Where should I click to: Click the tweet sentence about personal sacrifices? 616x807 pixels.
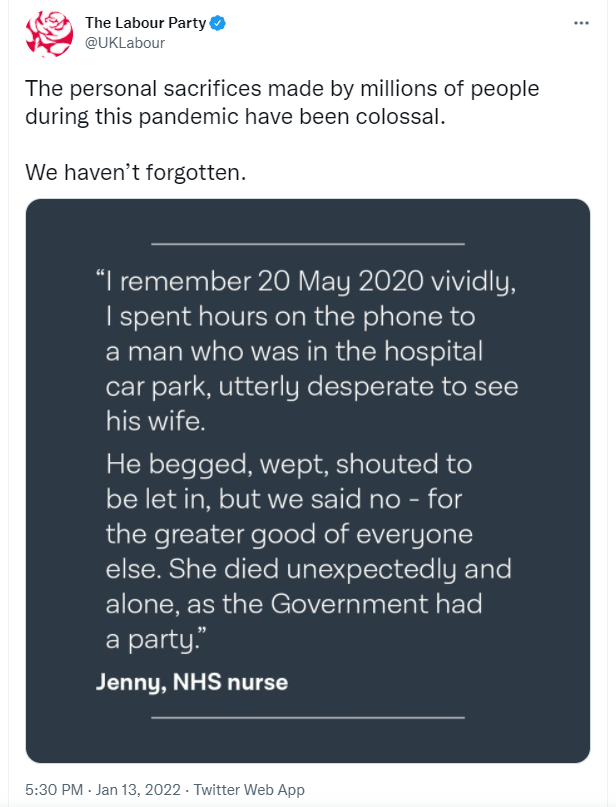[280, 102]
